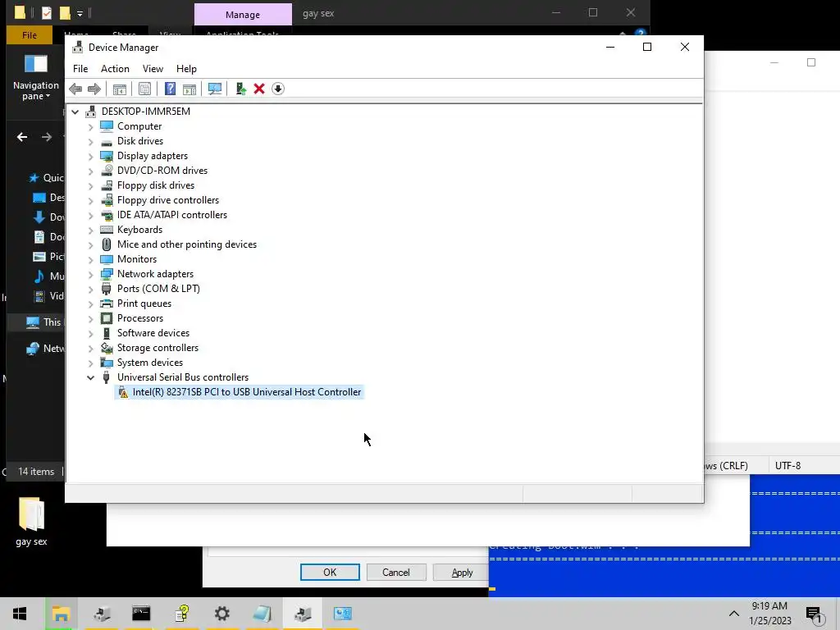The image size is (840, 630).
Task: Open Properties from the Device Manager toolbar
Action: (144, 89)
